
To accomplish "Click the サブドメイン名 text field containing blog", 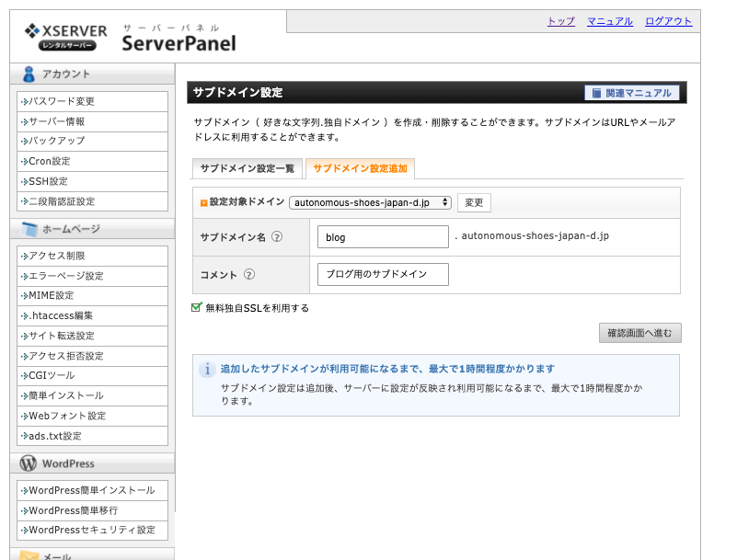I will tap(382, 237).
